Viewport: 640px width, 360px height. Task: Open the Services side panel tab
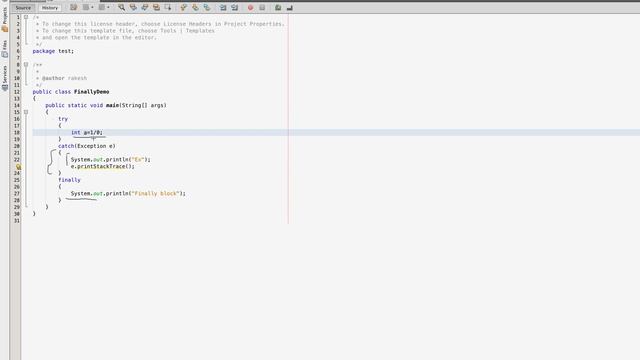[x=4, y=78]
